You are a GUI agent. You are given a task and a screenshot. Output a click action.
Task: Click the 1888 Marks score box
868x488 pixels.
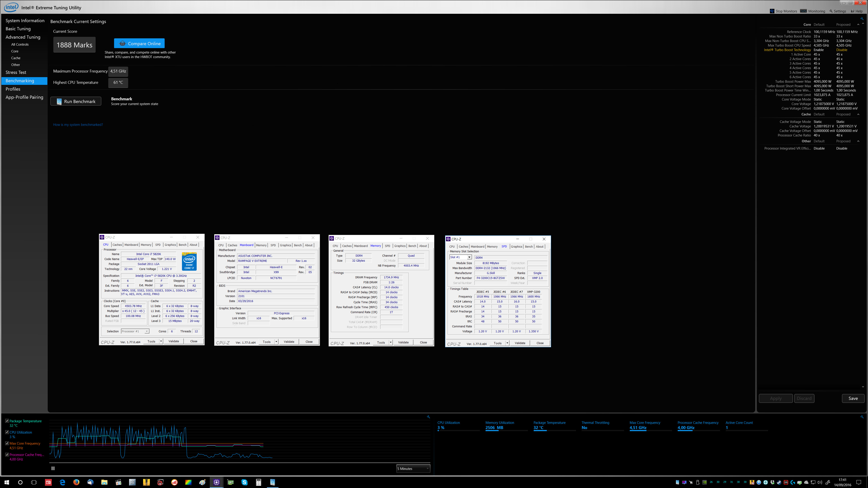coord(74,45)
